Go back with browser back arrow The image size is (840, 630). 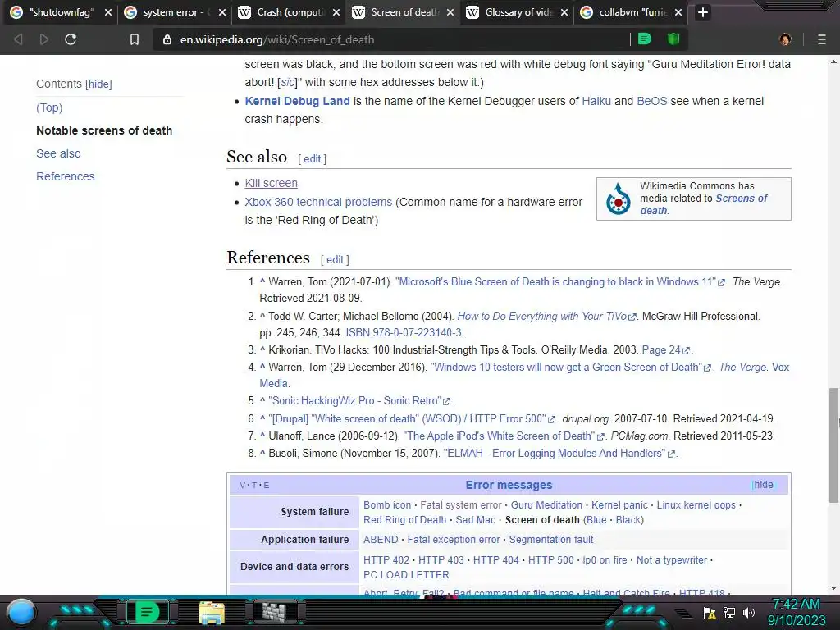pyautogui.click(x=18, y=39)
